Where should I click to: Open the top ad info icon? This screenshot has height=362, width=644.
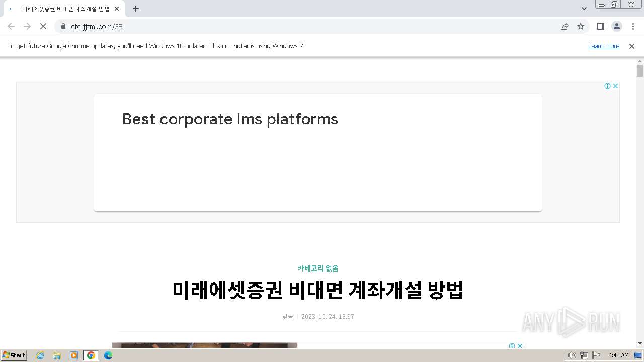(x=607, y=86)
